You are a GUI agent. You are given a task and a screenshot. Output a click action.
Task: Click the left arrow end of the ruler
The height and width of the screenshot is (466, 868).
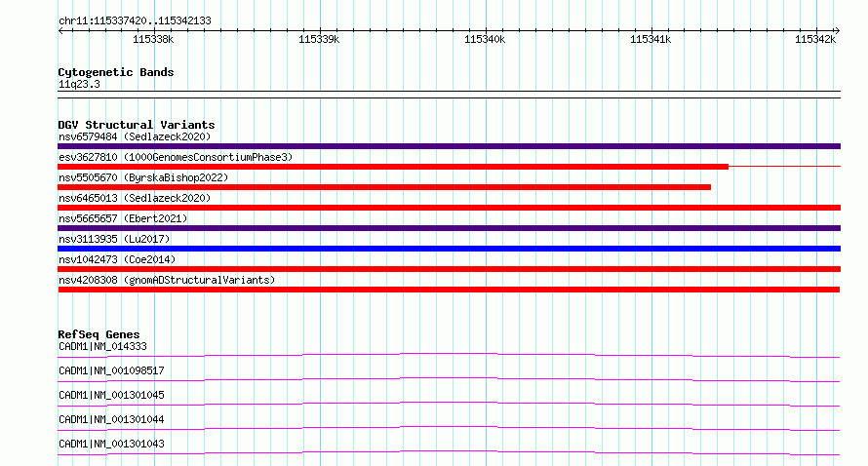[60, 30]
